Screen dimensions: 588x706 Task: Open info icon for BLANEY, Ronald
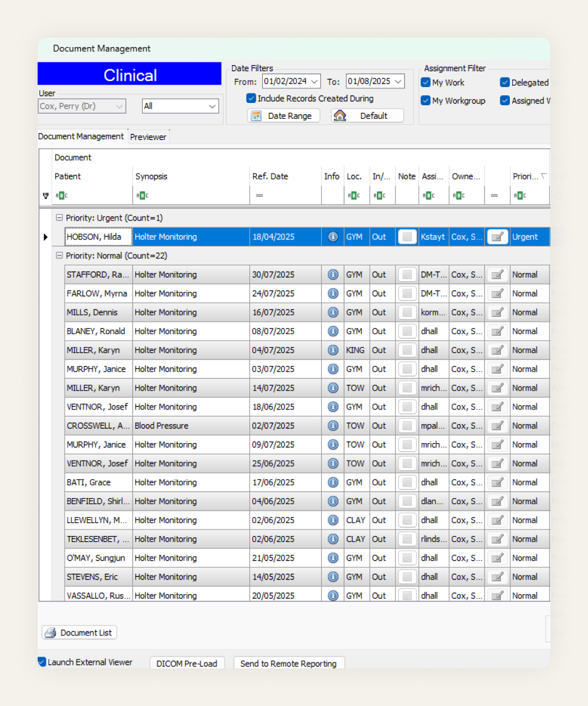(x=333, y=331)
